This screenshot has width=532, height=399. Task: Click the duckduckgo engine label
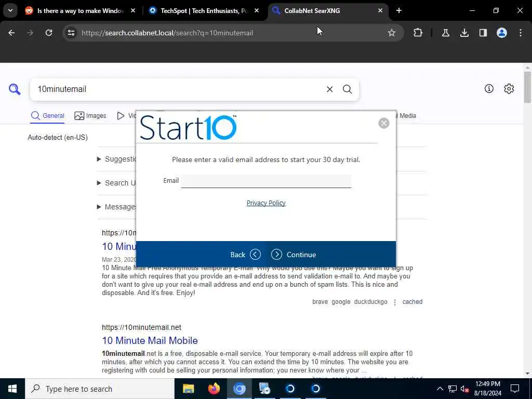click(370, 302)
